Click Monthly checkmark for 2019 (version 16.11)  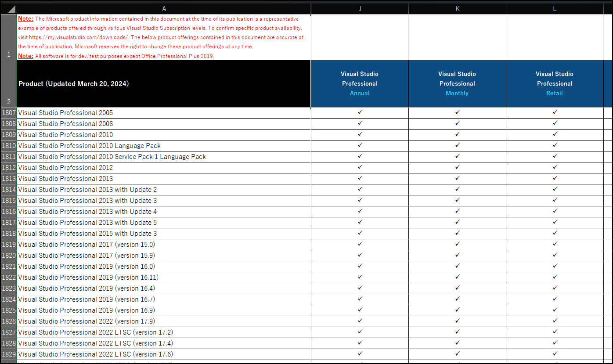457,277
